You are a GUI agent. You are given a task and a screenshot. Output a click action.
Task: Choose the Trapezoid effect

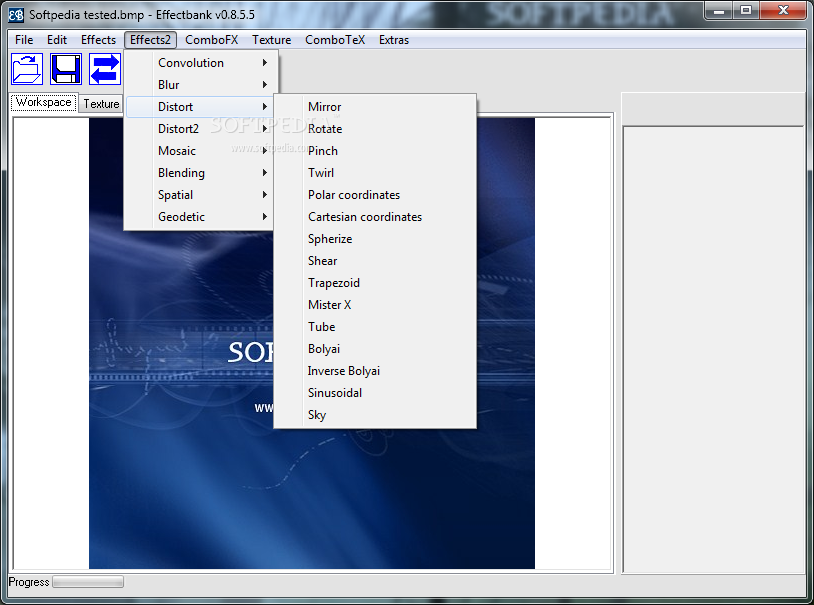click(x=375, y=283)
